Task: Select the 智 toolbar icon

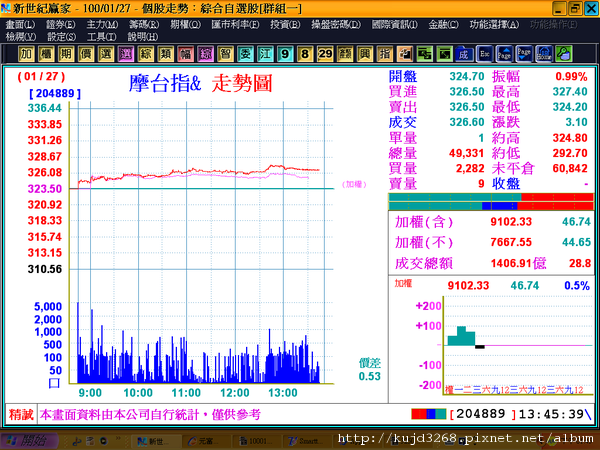Action: (225, 54)
